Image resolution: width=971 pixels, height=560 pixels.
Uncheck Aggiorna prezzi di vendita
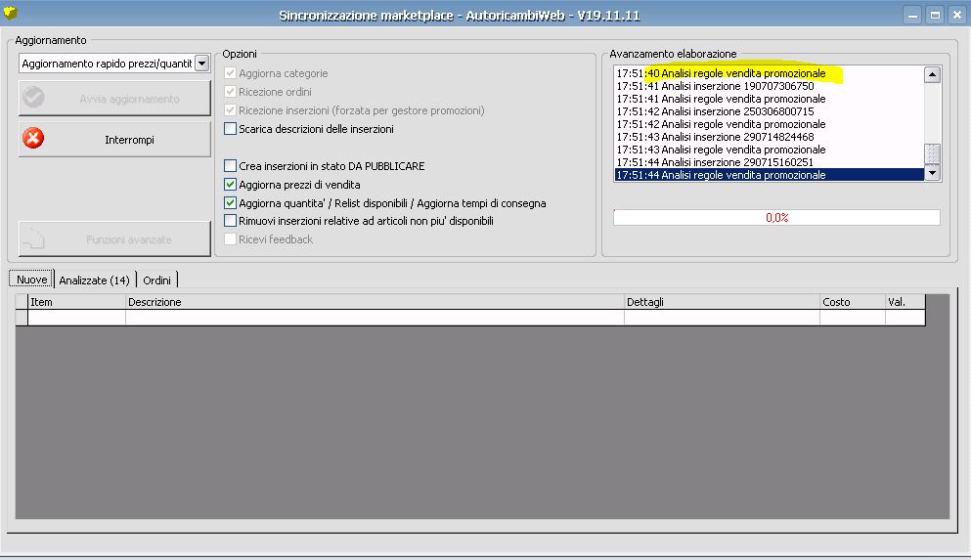point(231,185)
